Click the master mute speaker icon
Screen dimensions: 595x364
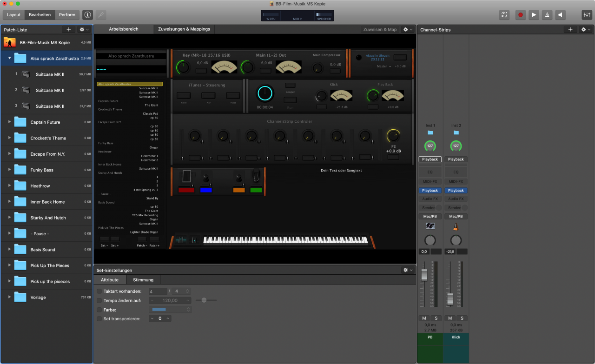point(561,15)
